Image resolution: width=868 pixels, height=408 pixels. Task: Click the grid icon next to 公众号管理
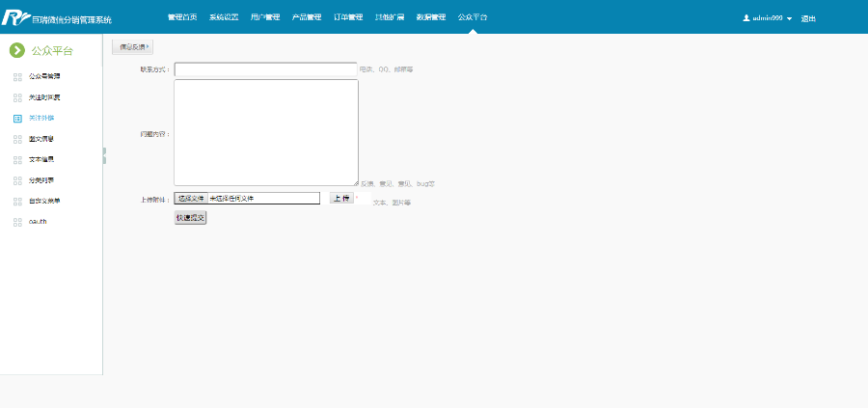(x=17, y=77)
